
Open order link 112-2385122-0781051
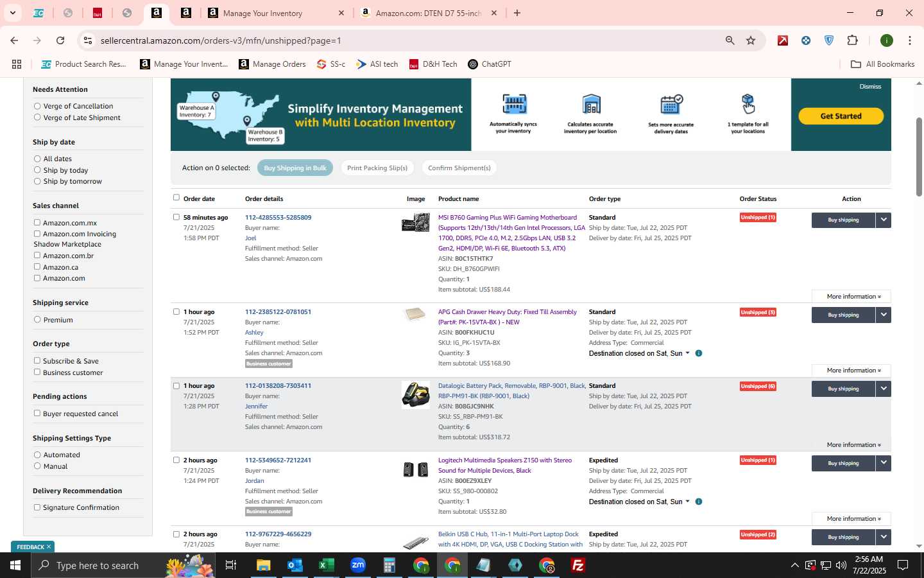click(x=278, y=312)
